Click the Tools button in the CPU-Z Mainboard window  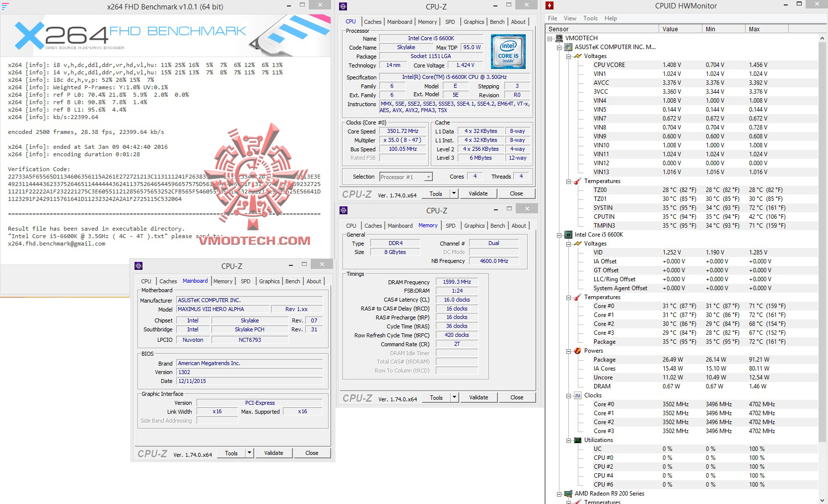tap(231, 453)
